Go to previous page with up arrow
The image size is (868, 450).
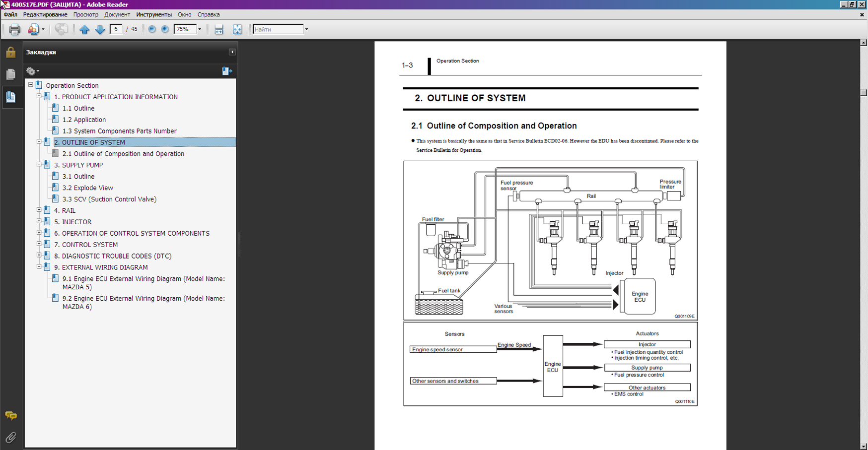pos(84,30)
